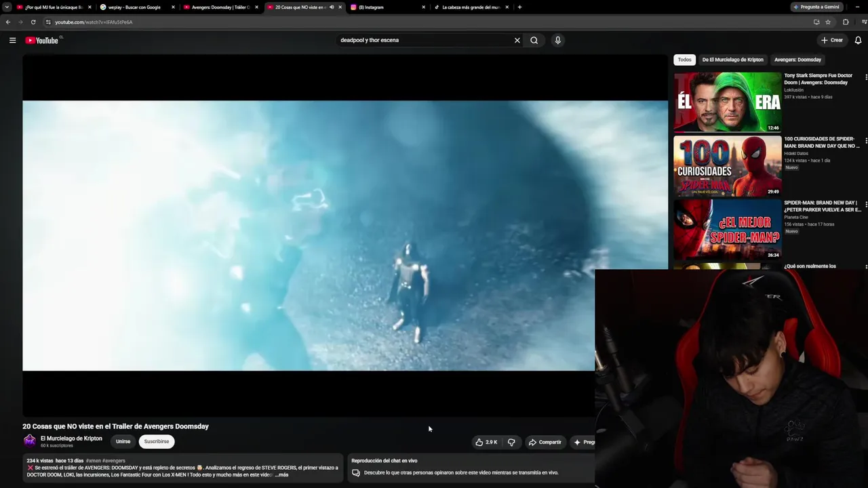Mute the audio-playing tab speaker icon
This screenshot has height=488, width=868.
pyautogui.click(x=332, y=7)
